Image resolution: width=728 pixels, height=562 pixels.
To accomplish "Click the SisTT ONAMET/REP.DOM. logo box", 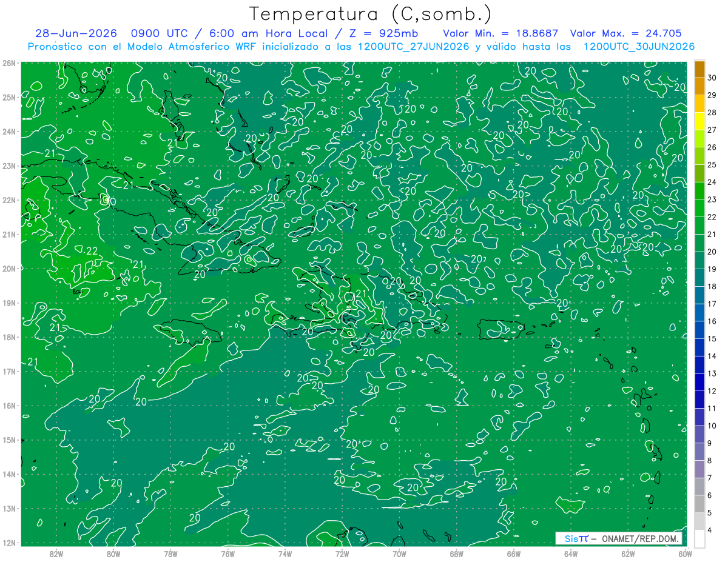I will click(618, 539).
